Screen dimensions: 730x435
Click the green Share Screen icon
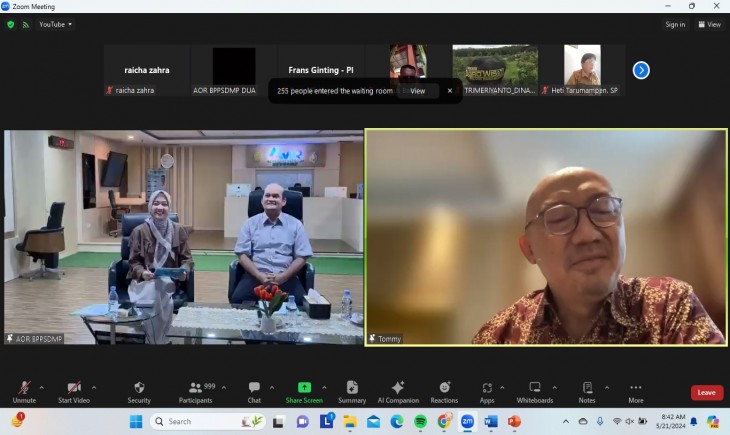(304, 387)
